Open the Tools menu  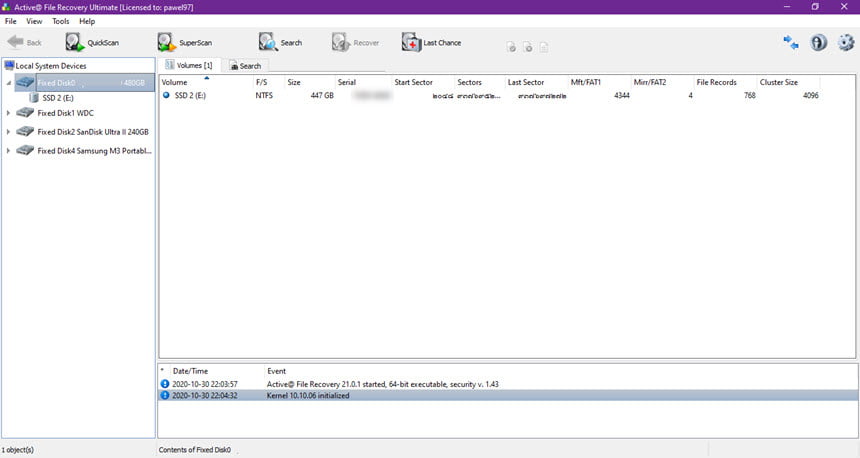tap(60, 21)
